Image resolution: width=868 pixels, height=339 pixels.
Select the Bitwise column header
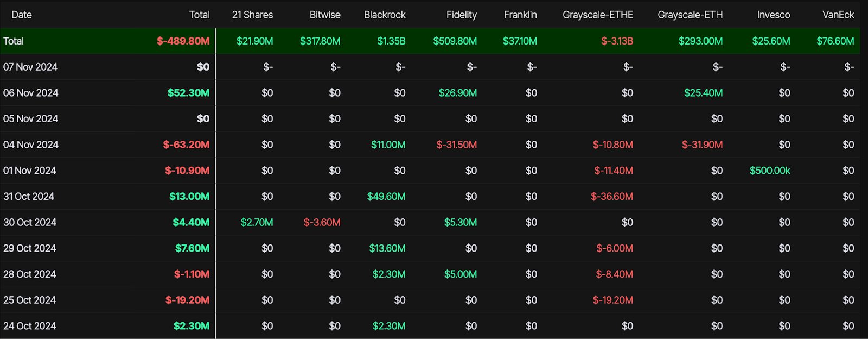coord(325,15)
